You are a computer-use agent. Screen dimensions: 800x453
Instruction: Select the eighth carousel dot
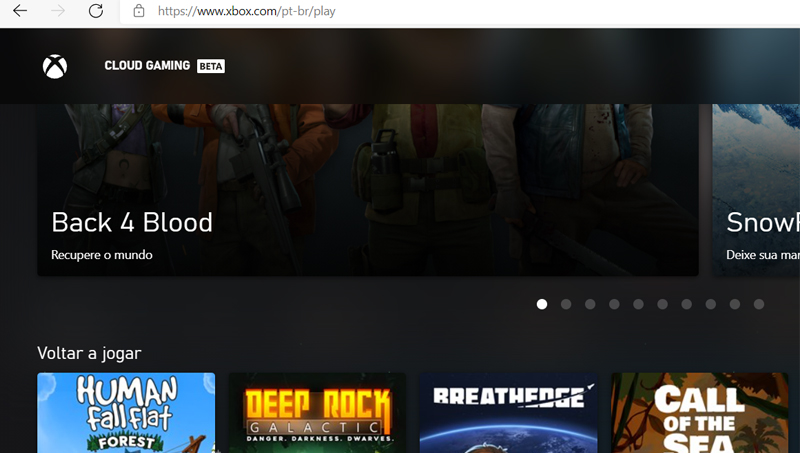[711, 304]
